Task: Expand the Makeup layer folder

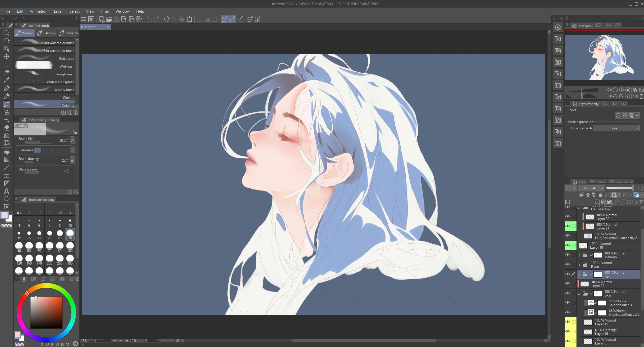Action: click(580, 255)
